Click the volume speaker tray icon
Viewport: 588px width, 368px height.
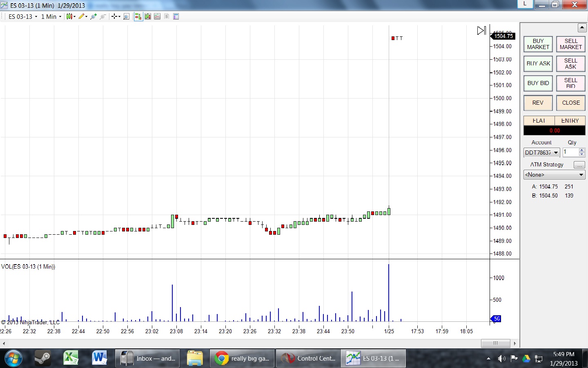(502, 359)
